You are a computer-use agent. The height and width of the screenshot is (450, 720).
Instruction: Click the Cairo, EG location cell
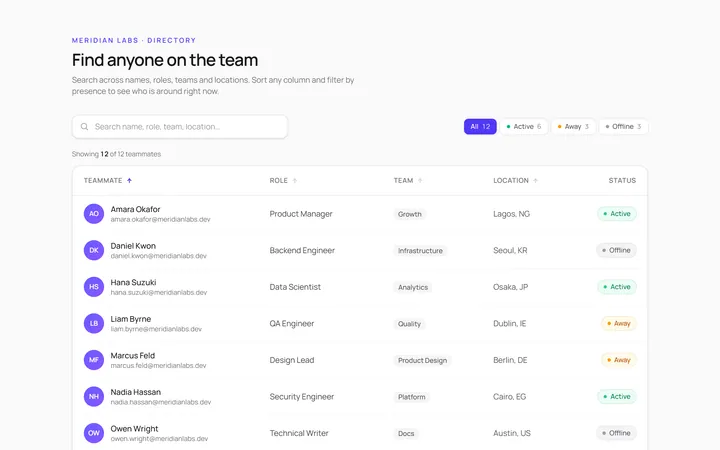[x=510, y=397]
